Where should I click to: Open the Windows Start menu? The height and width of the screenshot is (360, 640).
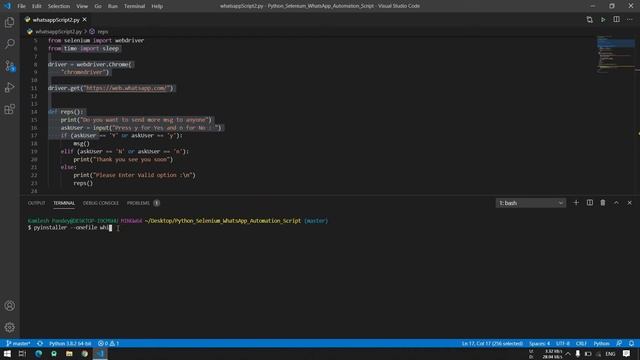(x=7, y=353)
